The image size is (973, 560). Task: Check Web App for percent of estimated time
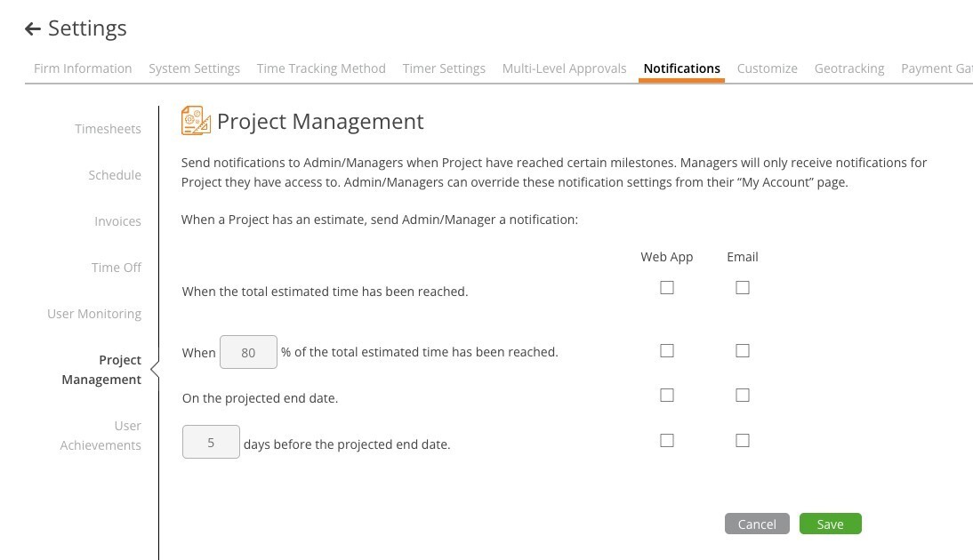click(x=666, y=351)
